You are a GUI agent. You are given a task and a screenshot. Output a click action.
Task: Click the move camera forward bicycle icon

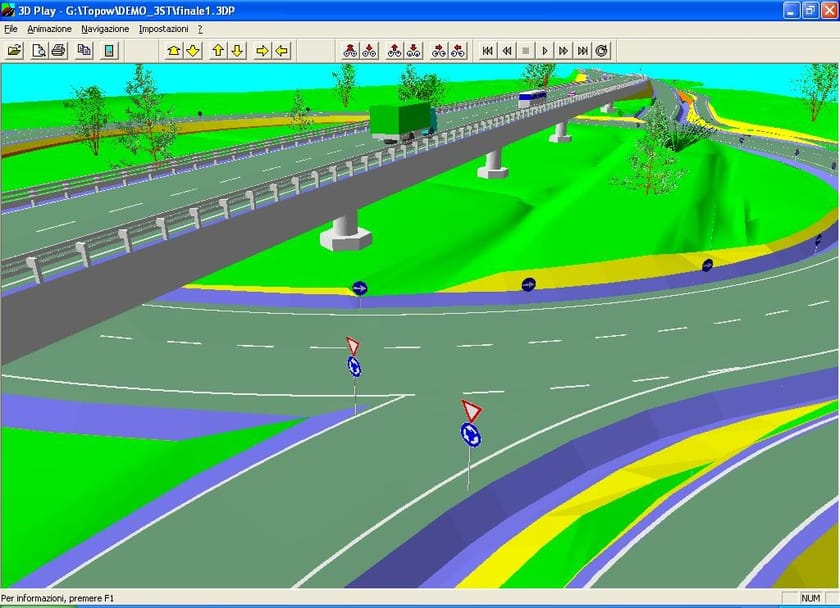(x=348, y=50)
